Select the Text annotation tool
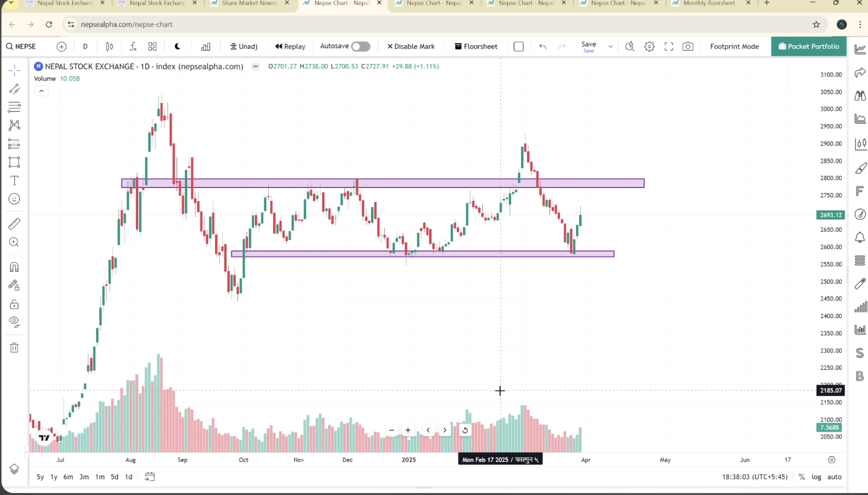The width and height of the screenshot is (868, 495). [x=14, y=181]
